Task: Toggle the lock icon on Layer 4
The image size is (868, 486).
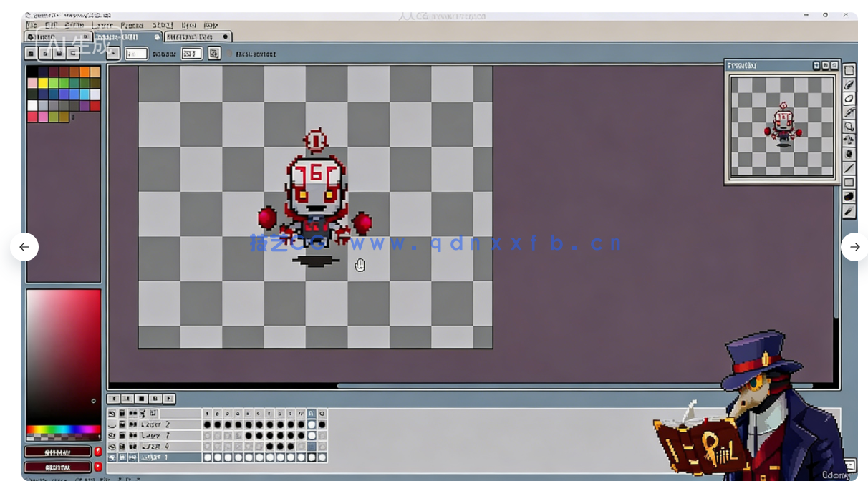Action: point(122,446)
